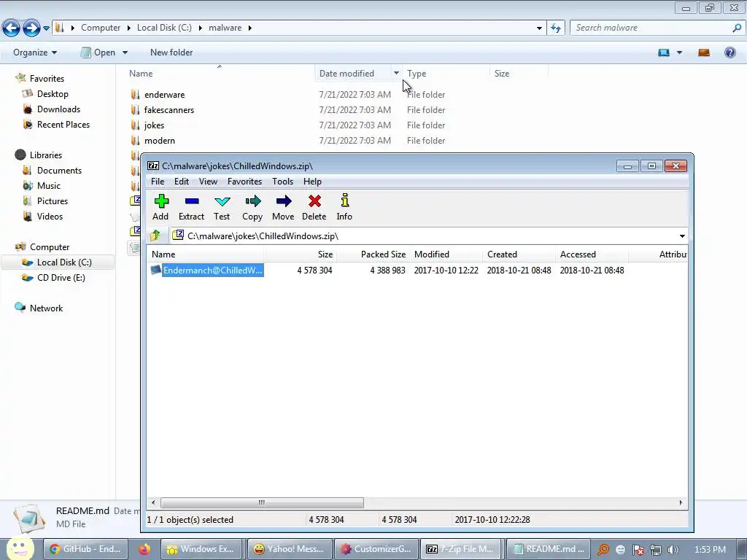Sort 7-Zip list by Size column
This screenshot has width=747, height=560.
point(300,254)
